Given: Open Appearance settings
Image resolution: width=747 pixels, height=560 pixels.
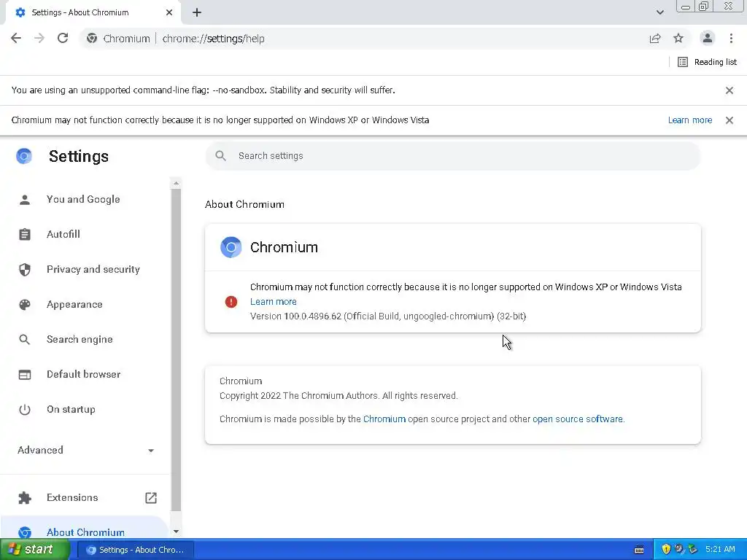Looking at the screenshot, I should [x=74, y=304].
